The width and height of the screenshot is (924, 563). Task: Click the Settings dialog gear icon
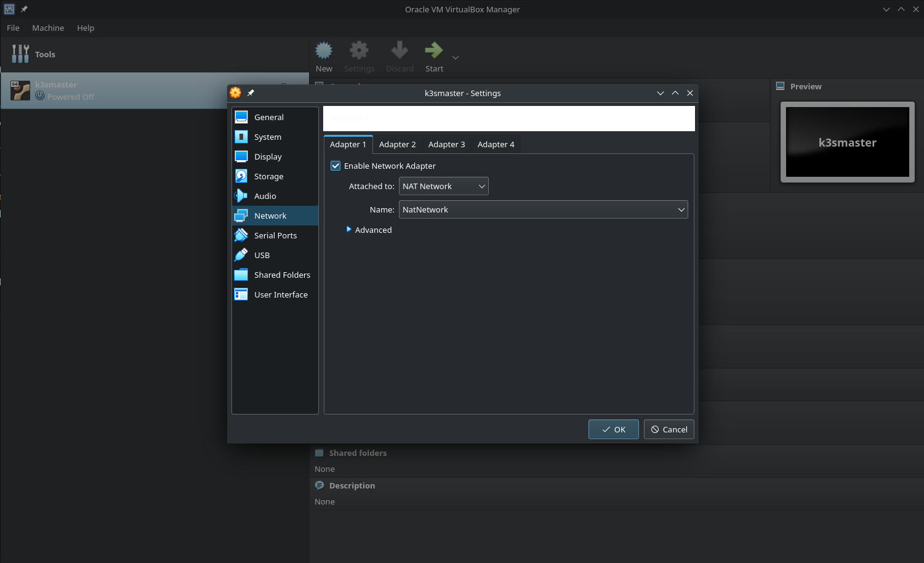tap(236, 93)
